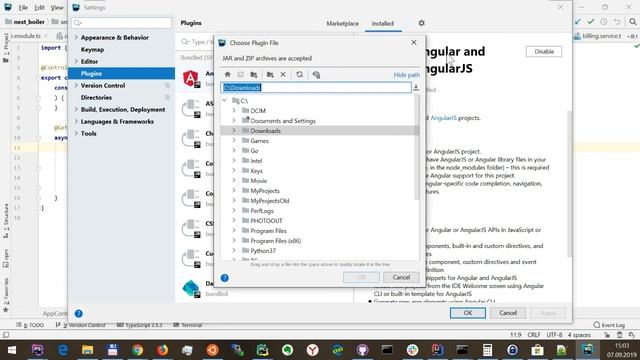Viewport: 640px width, 360px height.
Task: Select the PHOTOOUT folder
Action: point(266,220)
